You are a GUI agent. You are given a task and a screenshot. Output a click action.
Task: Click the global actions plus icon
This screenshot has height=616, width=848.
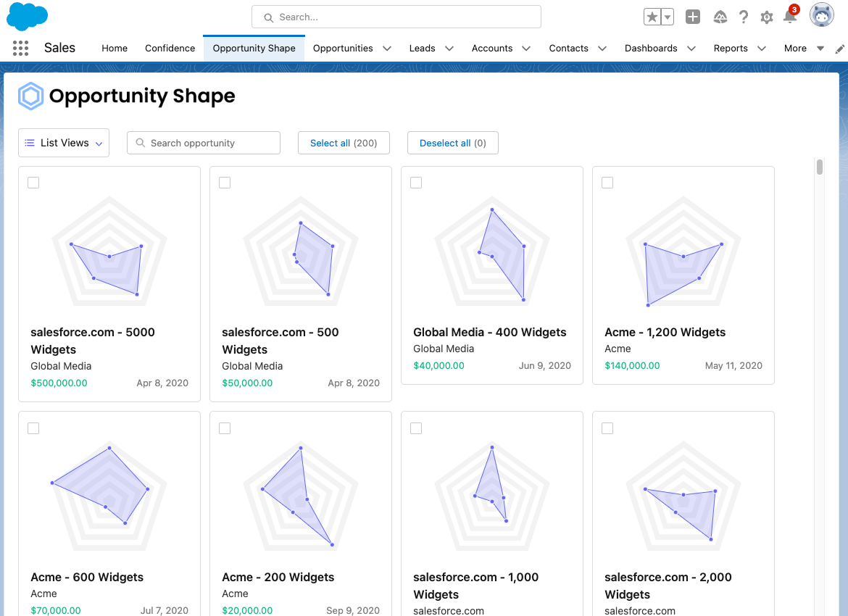tap(693, 17)
